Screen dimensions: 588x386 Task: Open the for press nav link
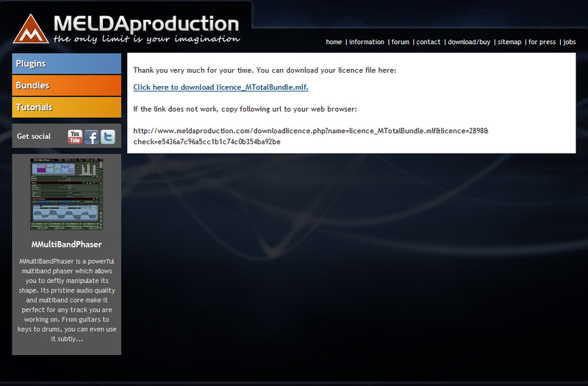[542, 42]
